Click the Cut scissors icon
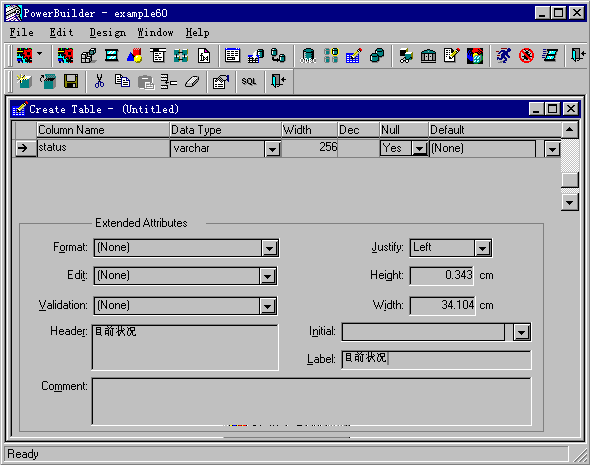 pos(99,81)
